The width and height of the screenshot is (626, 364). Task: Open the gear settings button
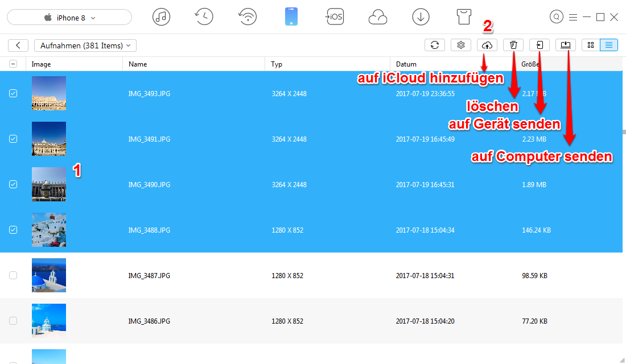tap(461, 45)
